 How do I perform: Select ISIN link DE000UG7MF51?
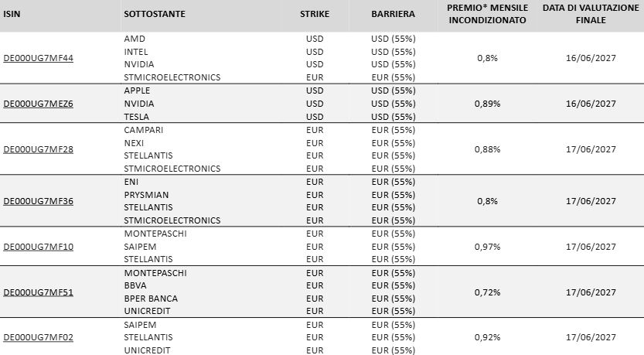tap(39, 292)
